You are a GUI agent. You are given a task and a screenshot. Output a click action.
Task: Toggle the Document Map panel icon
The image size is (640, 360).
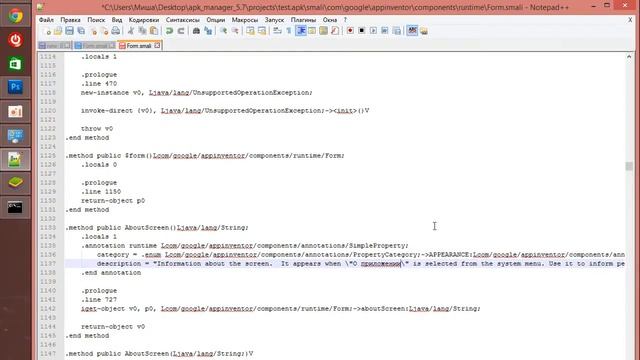323,31
